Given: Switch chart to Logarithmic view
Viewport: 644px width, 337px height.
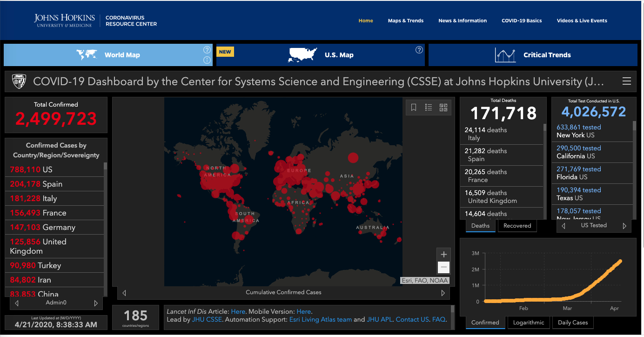Looking at the screenshot, I should (529, 323).
